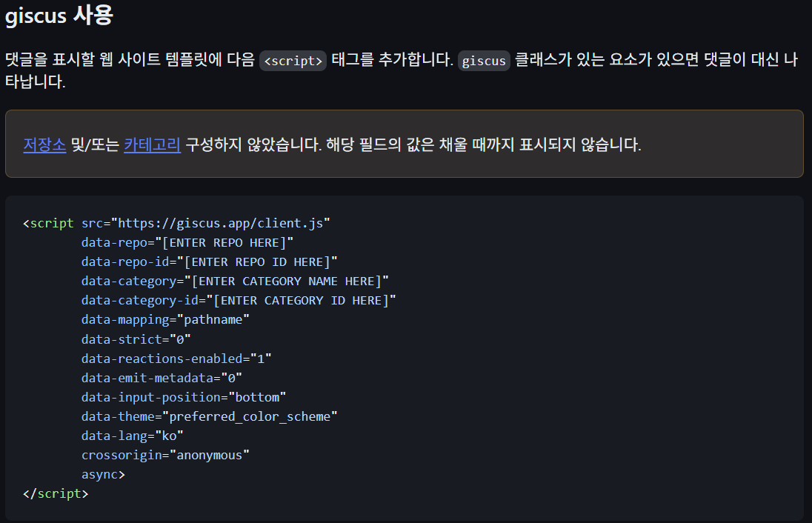Click the closing </script> tag
The width and height of the screenshot is (812, 523).
[x=56, y=493]
